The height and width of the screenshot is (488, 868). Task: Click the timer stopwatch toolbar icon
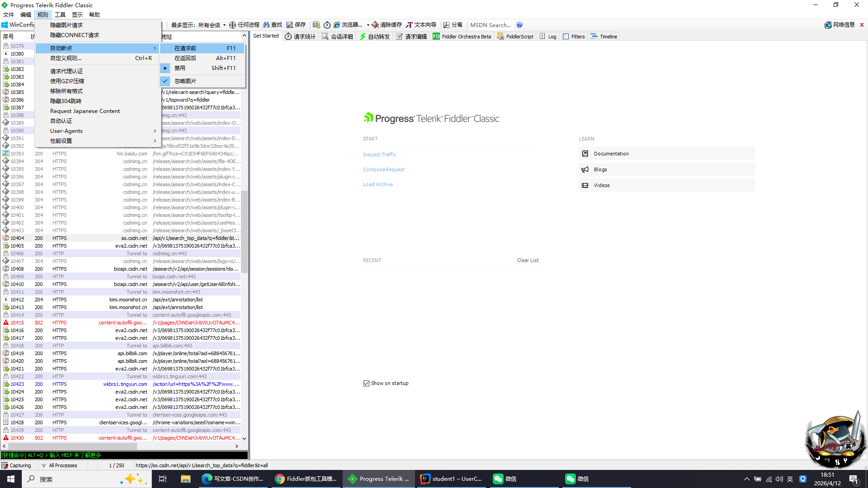click(327, 25)
